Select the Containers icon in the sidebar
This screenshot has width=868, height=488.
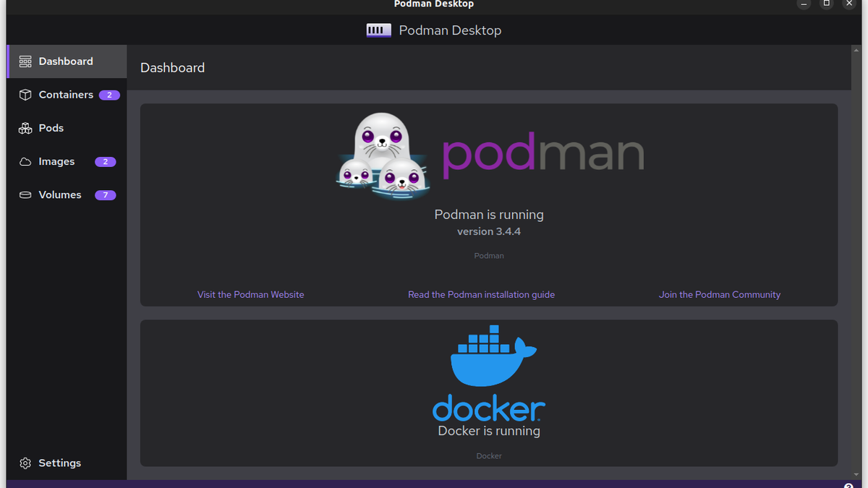[x=25, y=95]
